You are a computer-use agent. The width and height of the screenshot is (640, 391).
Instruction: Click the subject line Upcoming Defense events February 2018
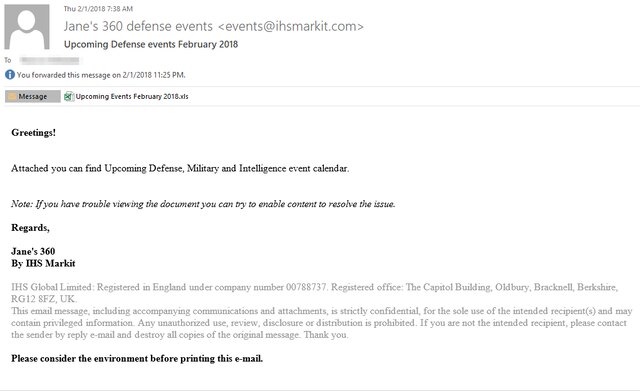(x=151, y=44)
